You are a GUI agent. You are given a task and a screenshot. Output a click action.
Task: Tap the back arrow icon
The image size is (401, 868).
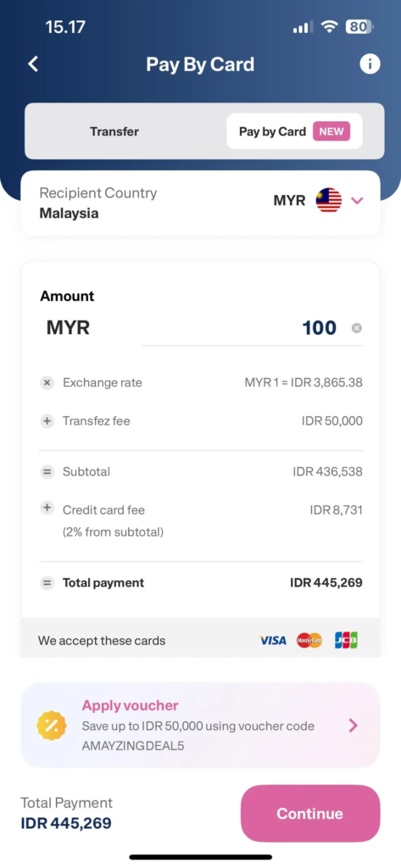tap(33, 64)
